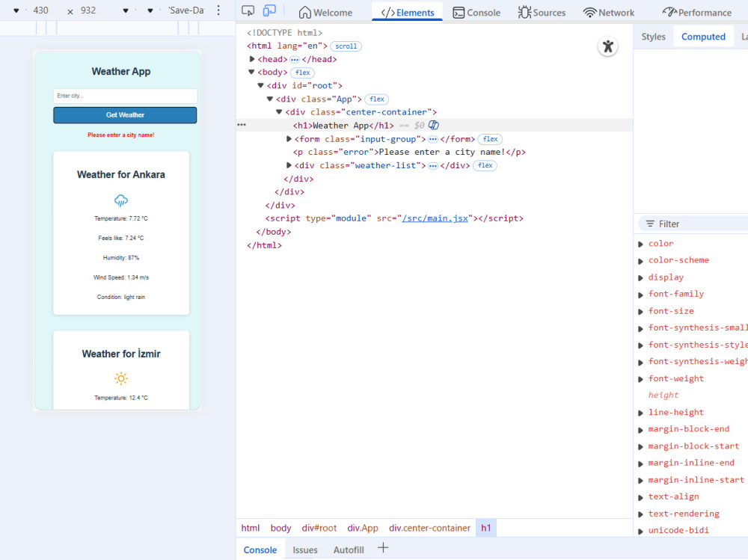Image resolution: width=748 pixels, height=560 pixels.
Task: Open the Console tab in top toolbar
Action: pos(476,13)
